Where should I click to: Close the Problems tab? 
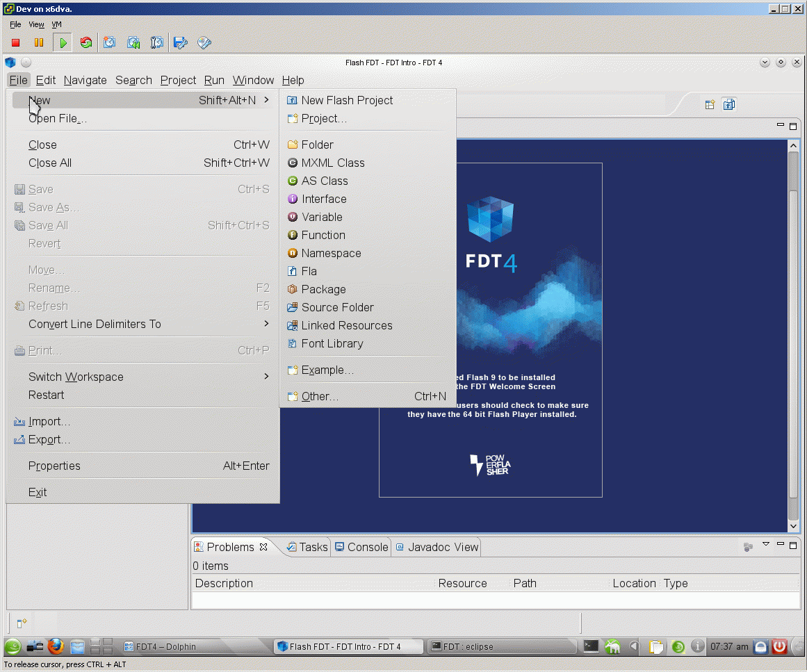pos(263,547)
